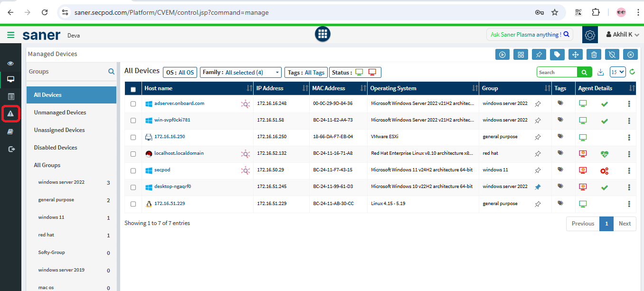Open the win-svpf0cki781 host link

pyautogui.click(x=172, y=120)
